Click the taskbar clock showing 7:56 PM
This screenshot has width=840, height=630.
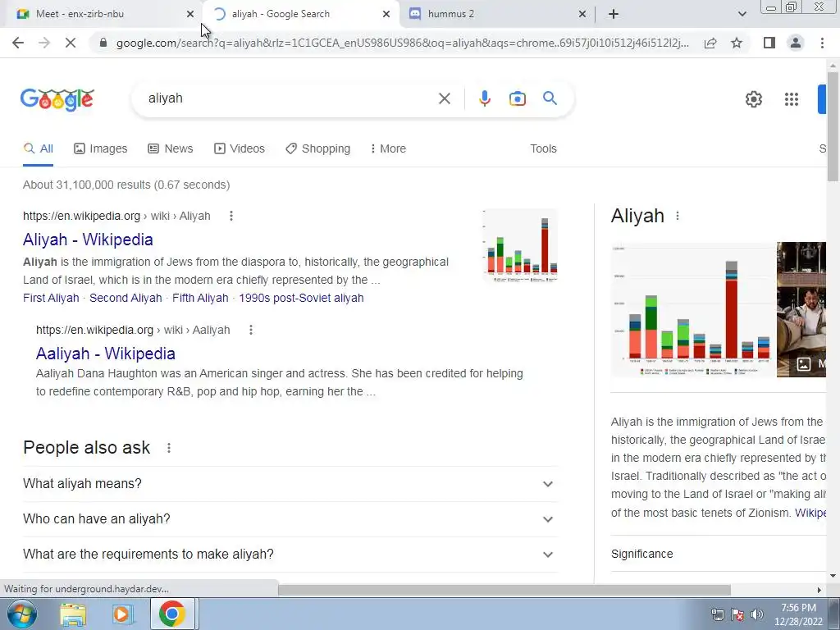[798, 614]
